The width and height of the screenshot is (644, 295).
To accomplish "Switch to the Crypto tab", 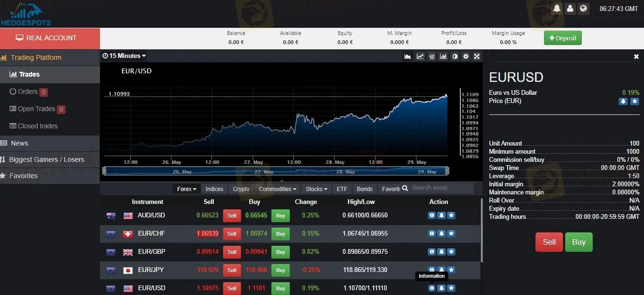I will 241,189.
